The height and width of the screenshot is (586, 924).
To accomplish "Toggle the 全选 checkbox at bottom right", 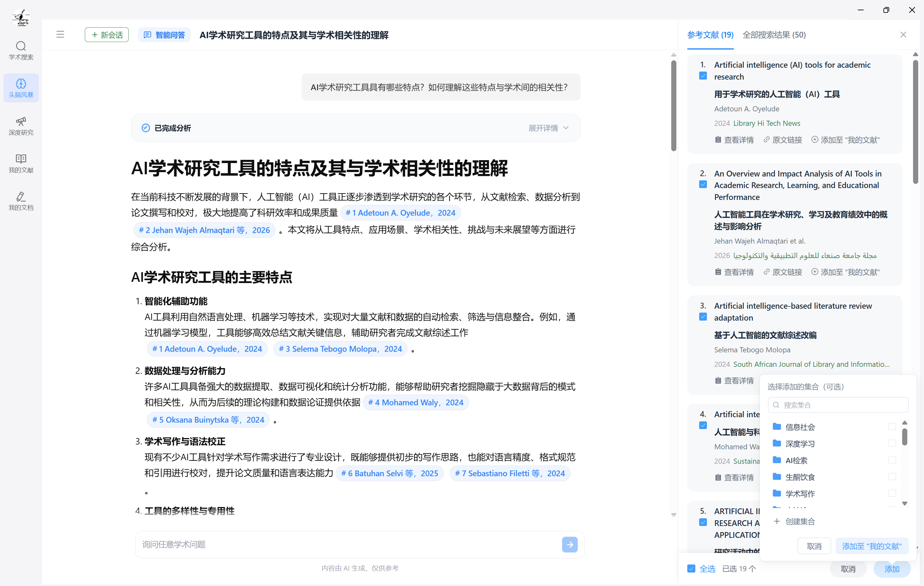I will [x=691, y=569].
